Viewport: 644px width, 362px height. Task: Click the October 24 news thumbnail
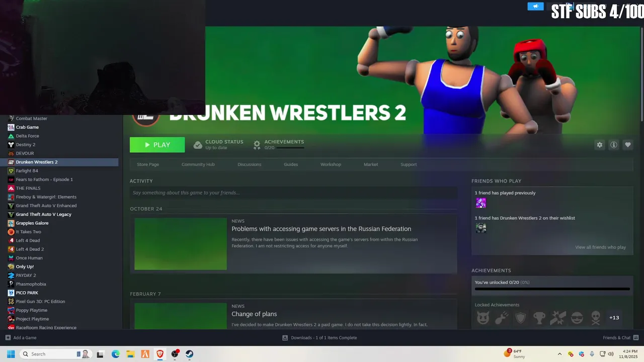[181, 244]
